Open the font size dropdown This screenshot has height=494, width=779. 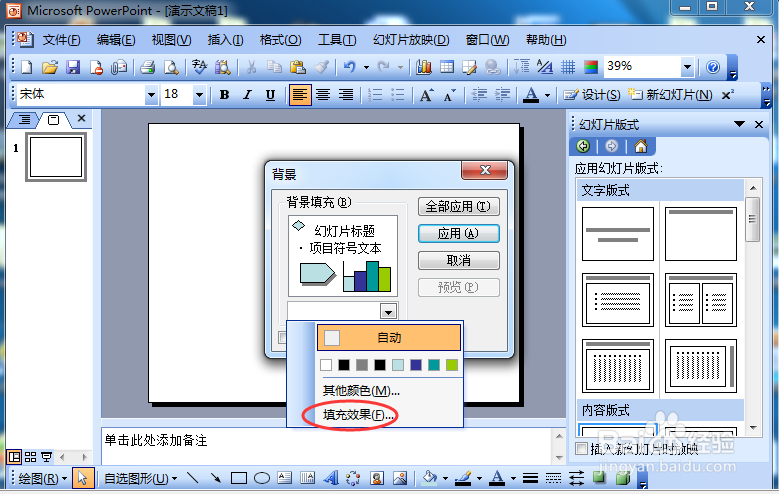click(199, 94)
